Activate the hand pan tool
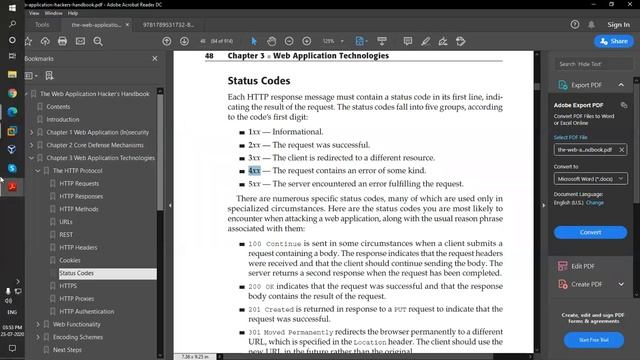 point(271,41)
